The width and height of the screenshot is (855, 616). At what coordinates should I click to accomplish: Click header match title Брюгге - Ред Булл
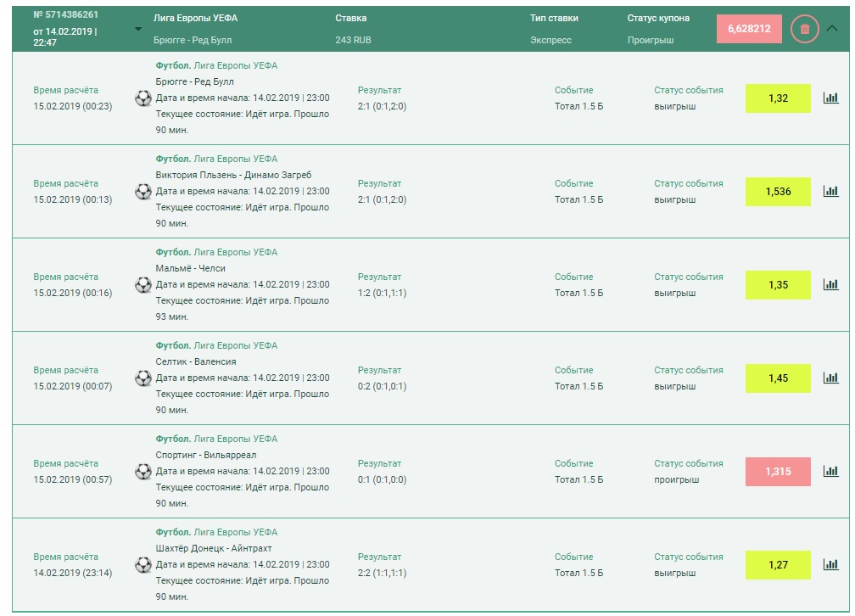(x=193, y=40)
